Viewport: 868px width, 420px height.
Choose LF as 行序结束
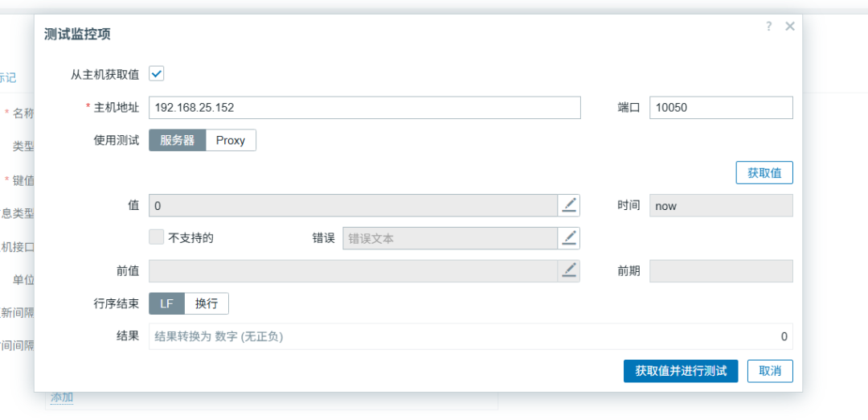[166, 303]
